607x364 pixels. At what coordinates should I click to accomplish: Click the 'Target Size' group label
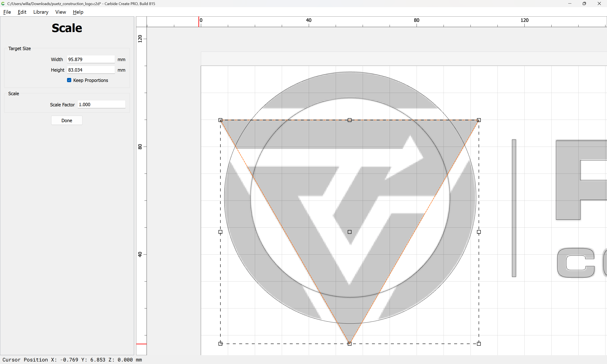(x=20, y=49)
